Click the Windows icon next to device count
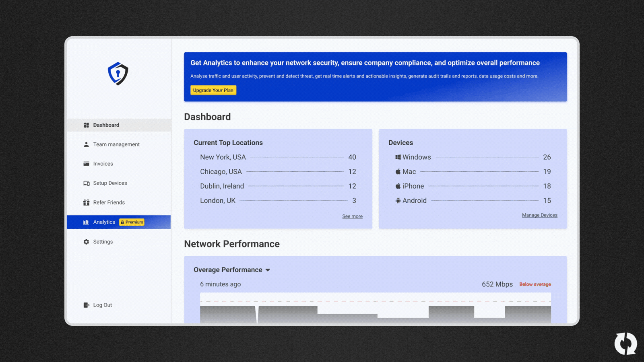Image resolution: width=644 pixels, height=362 pixels. [x=398, y=157]
